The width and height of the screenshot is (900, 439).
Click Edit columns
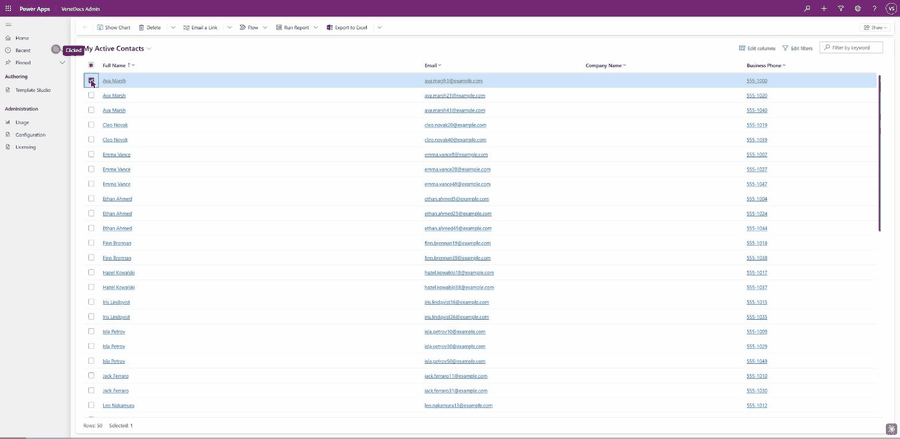click(x=757, y=48)
